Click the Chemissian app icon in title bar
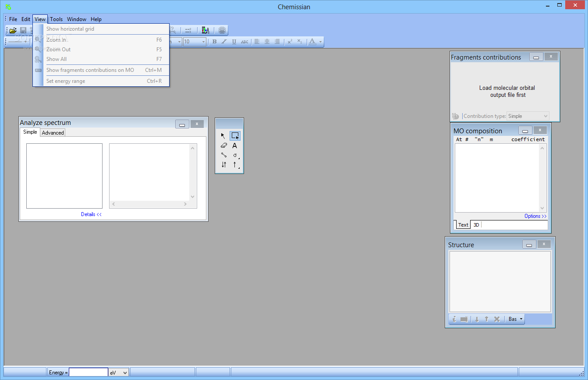Screen dimensions: 588x380 8,7
